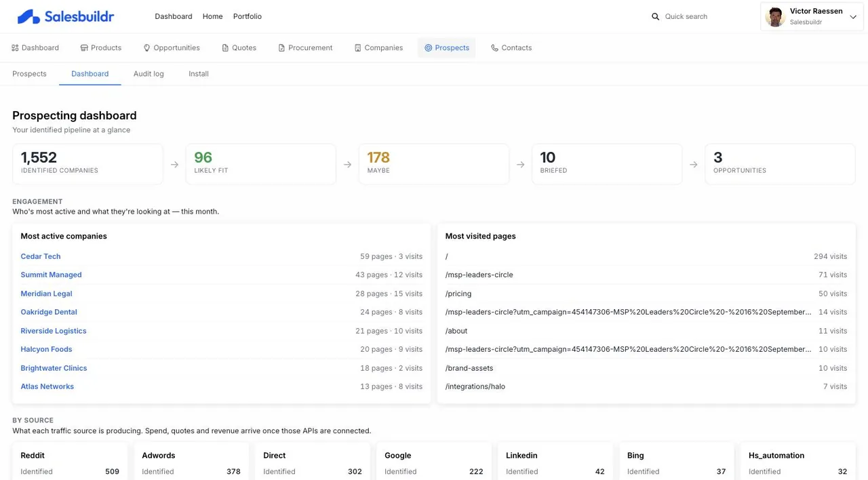Switch to the Prospects sub-tab
The height and width of the screenshot is (480, 868).
(x=29, y=74)
